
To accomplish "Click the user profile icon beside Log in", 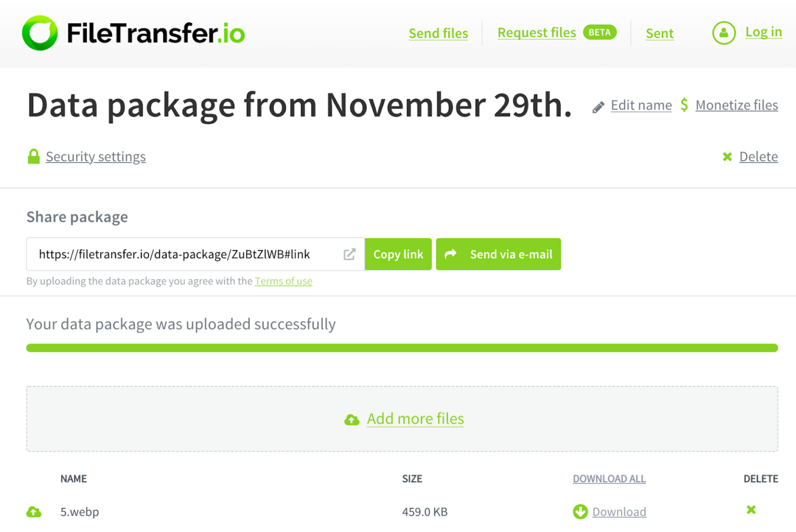I will tap(723, 33).
